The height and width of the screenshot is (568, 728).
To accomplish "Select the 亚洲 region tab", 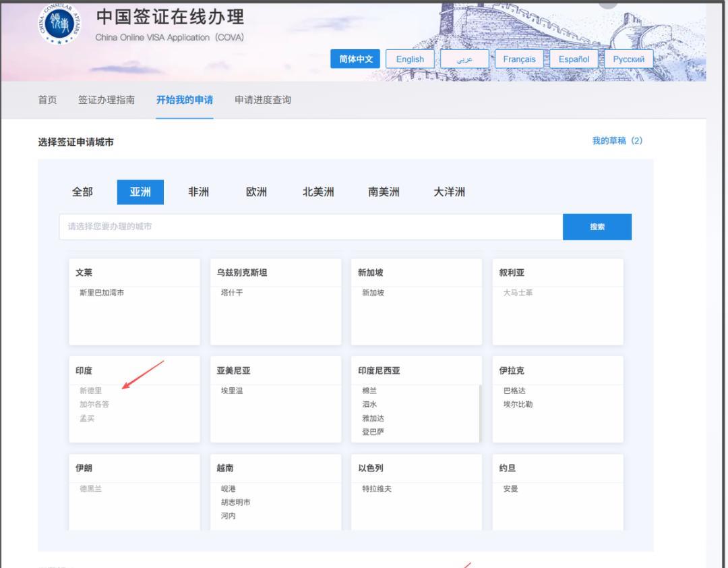I will (140, 192).
